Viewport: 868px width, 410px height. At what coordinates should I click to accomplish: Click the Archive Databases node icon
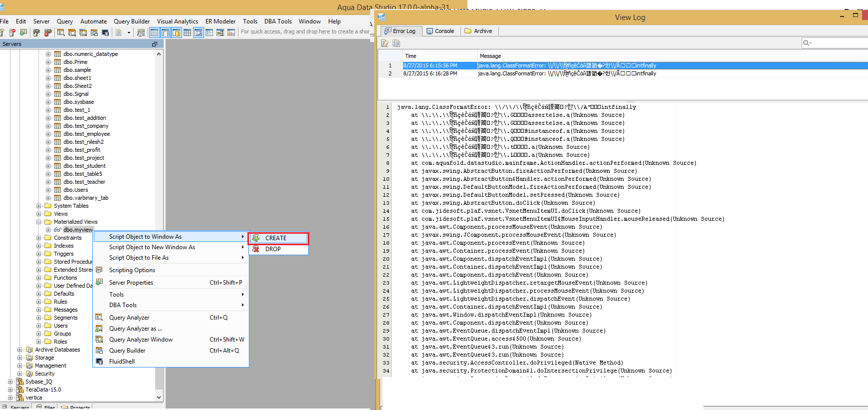pyautogui.click(x=29, y=350)
